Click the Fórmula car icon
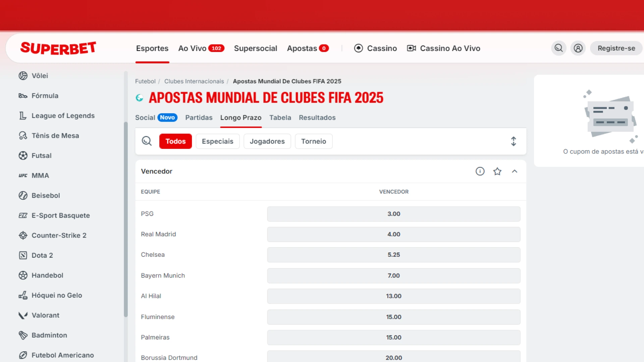 tap(23, 96)
